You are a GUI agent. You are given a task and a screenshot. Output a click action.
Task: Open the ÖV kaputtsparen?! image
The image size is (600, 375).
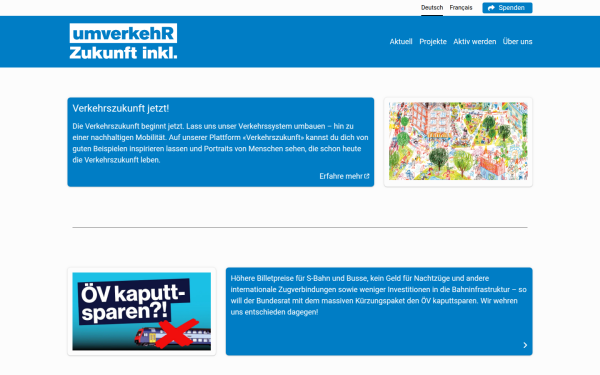(142, 311)
